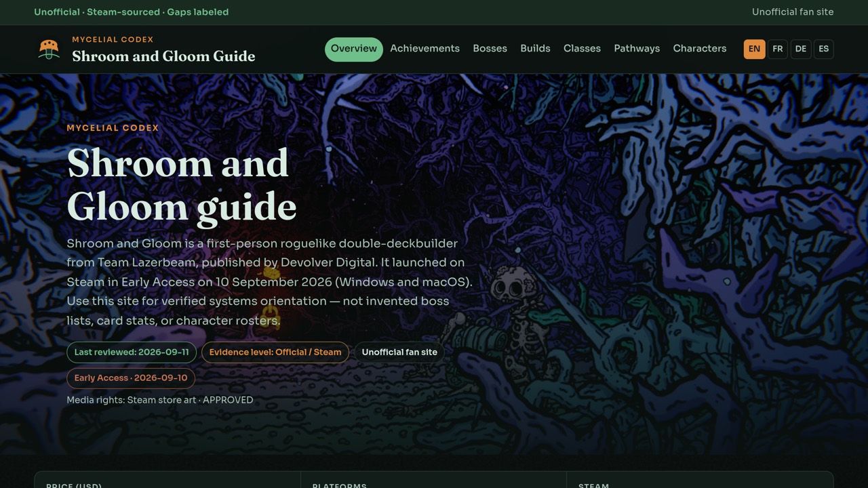Click the "Unofficial fan site" pill badge

(x=399, y=352)
